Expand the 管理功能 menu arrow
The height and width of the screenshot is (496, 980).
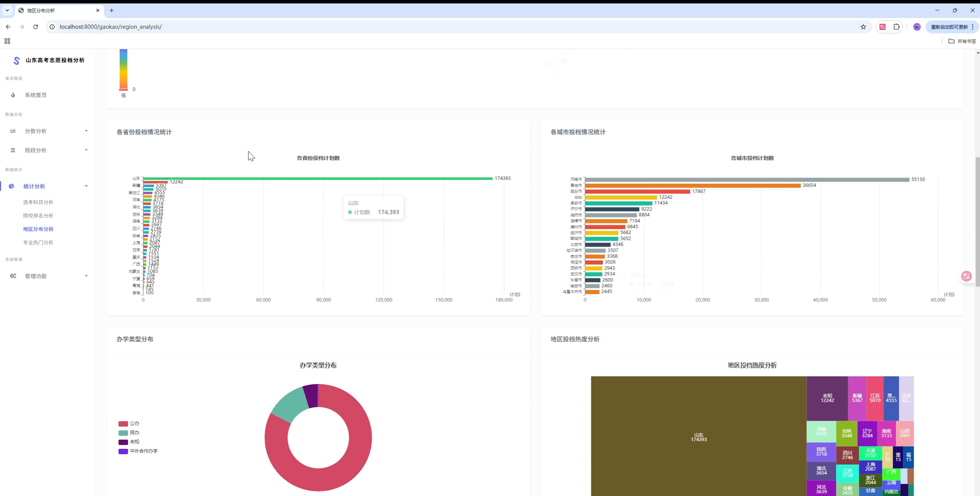86,276
